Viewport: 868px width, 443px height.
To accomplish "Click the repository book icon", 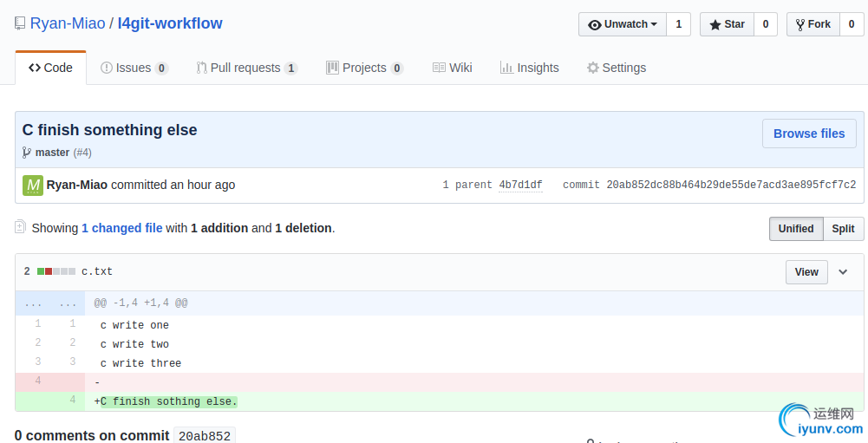I will pos(20,23).
